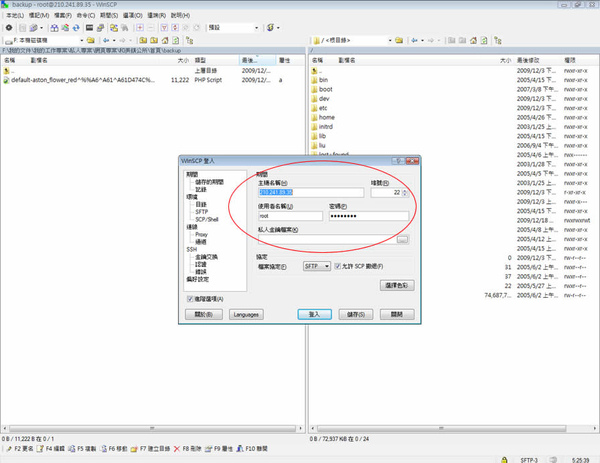Click the blue circular-arrows icon in the main toolbar
The width and height of the screenshot is (600, 463).
76,28
